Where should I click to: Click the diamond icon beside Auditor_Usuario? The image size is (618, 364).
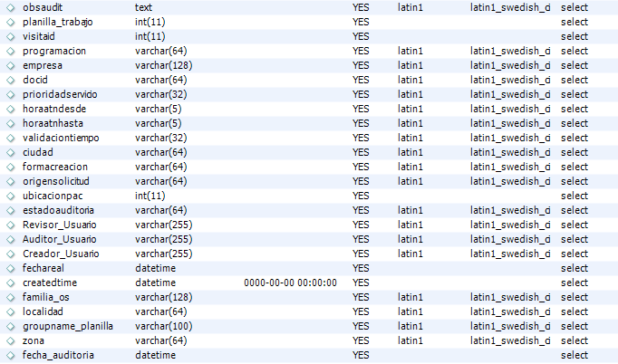pyautogui.click(x=11, y=240)
